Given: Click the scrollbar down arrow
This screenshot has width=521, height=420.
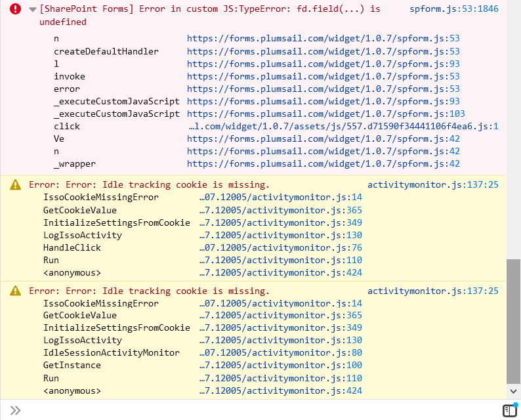Looking at the screenshot, I should 513,390.
